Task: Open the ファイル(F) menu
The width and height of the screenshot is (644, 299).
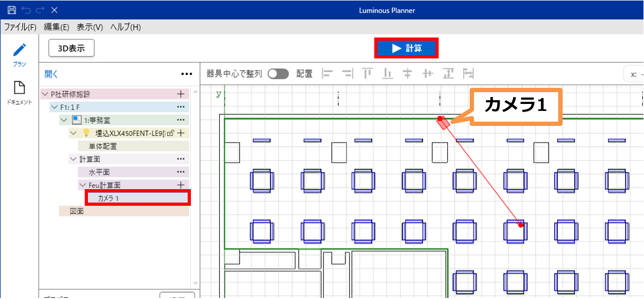Action: coord(20,27)
